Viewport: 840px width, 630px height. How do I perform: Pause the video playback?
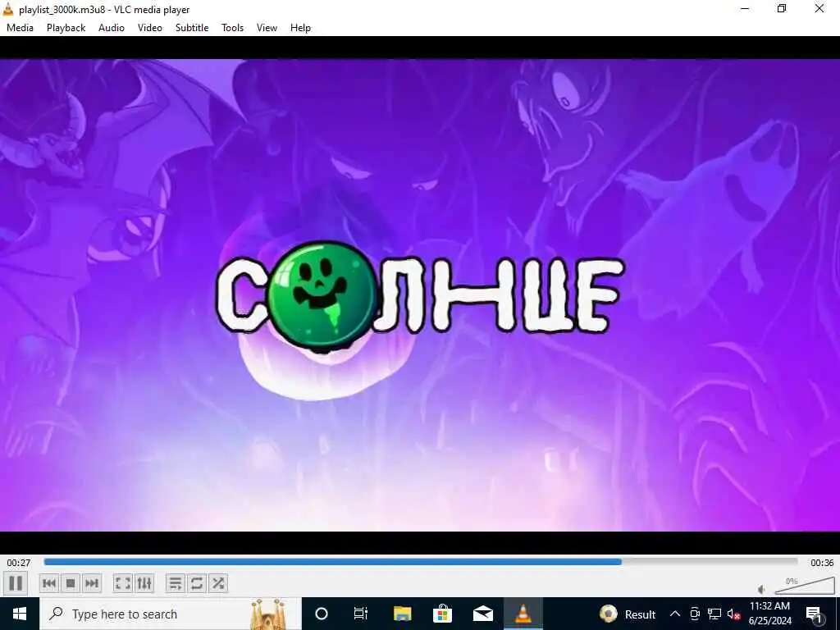[16, 583]
